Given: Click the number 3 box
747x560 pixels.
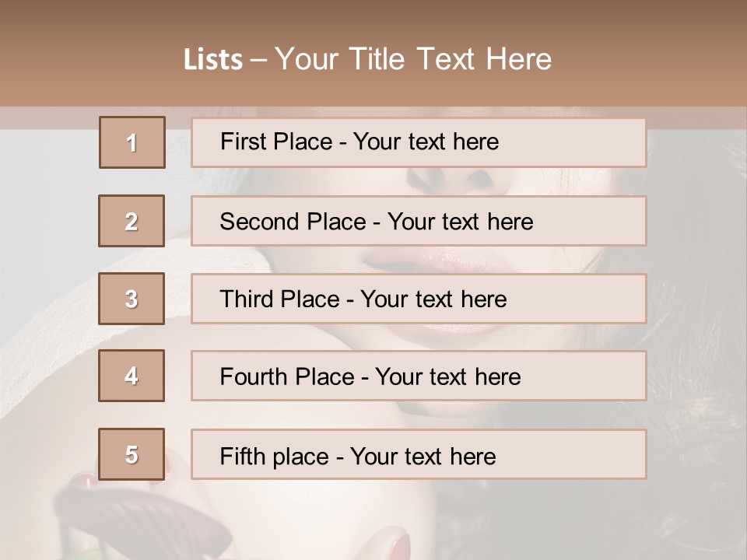Looking at the screenshot, I should click(x=132, y=299).
